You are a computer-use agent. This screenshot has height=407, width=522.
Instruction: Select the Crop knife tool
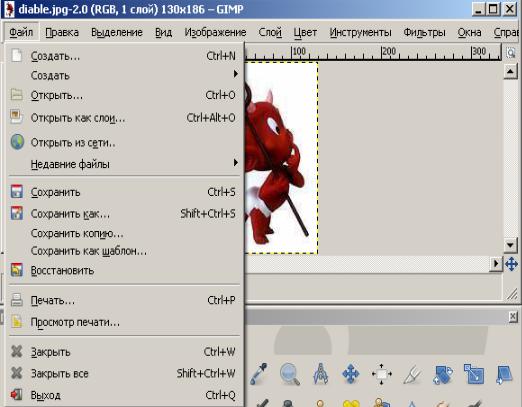tap(412, 374)
